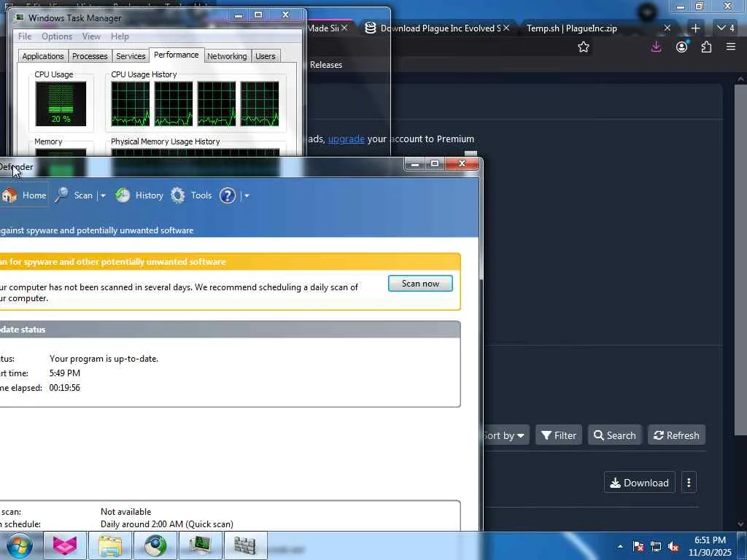Viewport: 747px width, 560px height.
Task: Switch to Windows Defender wall taskbar icon
Action: [245, 545]
